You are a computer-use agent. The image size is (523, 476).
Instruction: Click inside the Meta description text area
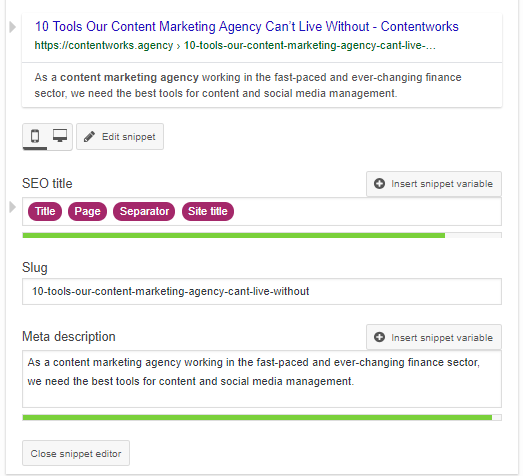(262, 379)
